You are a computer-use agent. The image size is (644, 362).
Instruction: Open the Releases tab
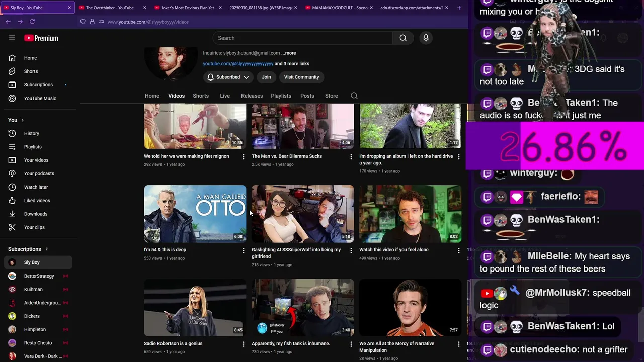point(252,96)
